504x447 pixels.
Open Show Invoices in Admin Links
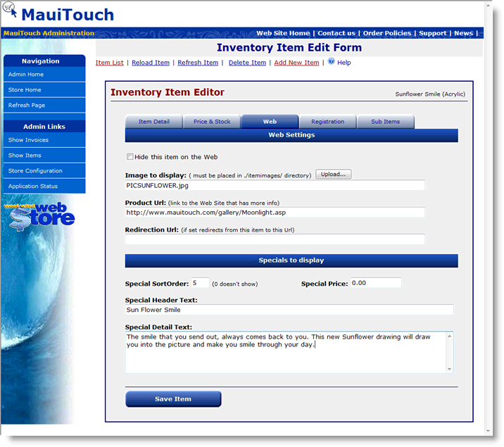[x=28, y=140]
